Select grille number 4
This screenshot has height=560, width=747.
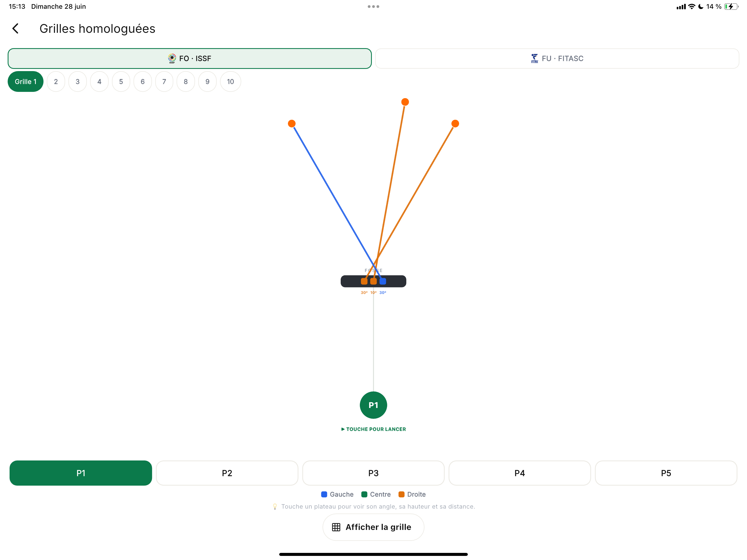tap(99, 81)
